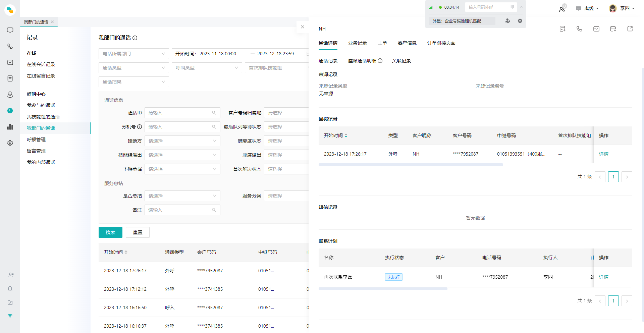Open the 下游单据 dropdown

(182, 169)
